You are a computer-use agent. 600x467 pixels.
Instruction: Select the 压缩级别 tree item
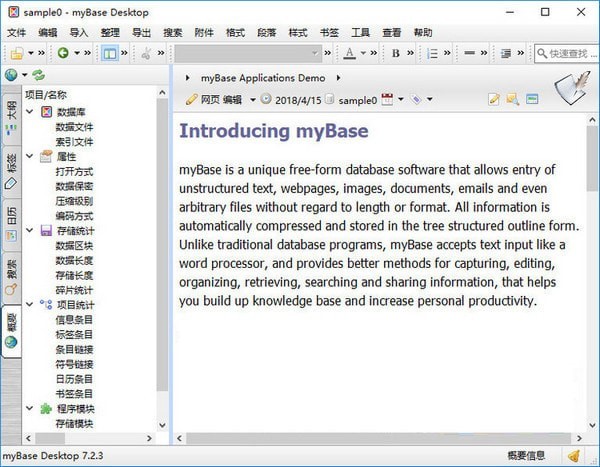[x=74, y=201]
